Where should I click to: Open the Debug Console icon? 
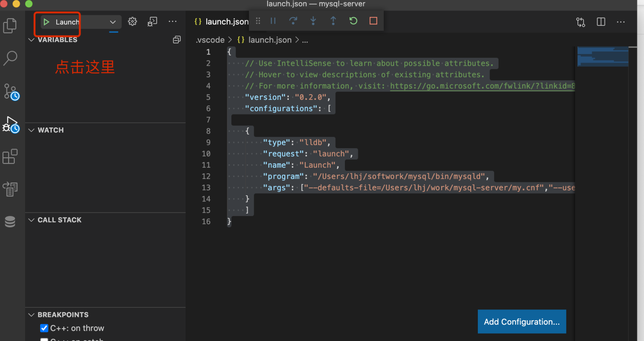[152, 22]
